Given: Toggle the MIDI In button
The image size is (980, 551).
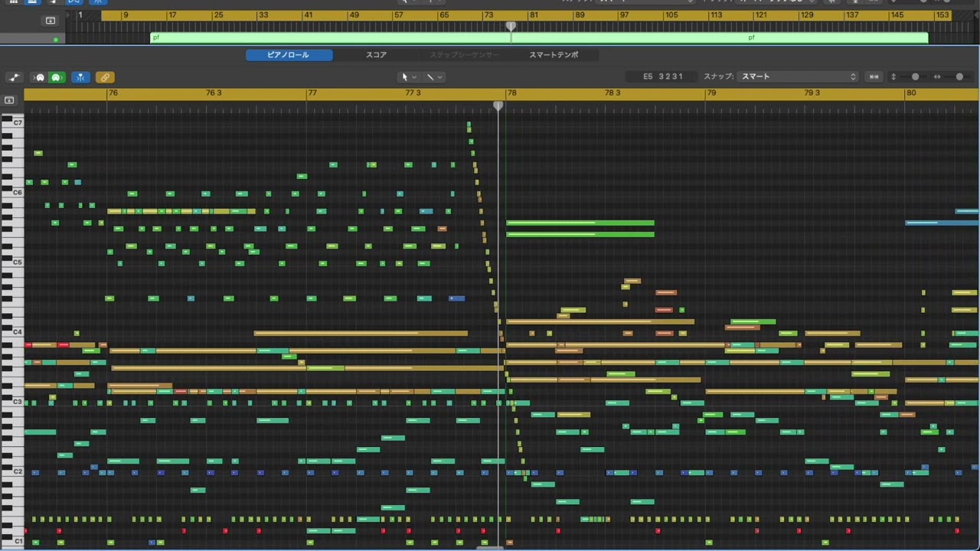Looking at the screenshot, I should [x=40, y=77].
